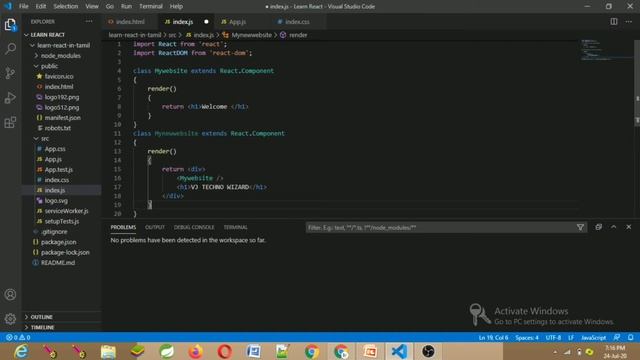The width and height of the screenshot is (640, 360).
Task: Open the Search view in activity bar
Action: 10,49
